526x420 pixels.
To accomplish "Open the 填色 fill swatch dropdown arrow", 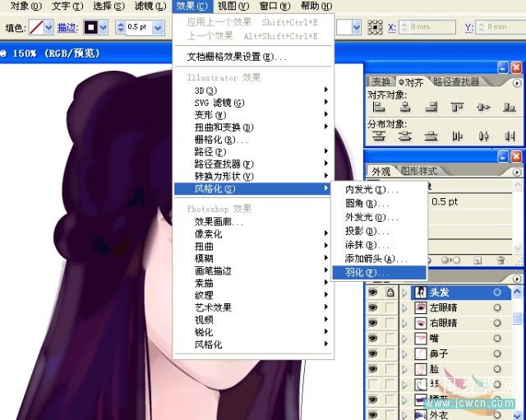I will 49,27.
